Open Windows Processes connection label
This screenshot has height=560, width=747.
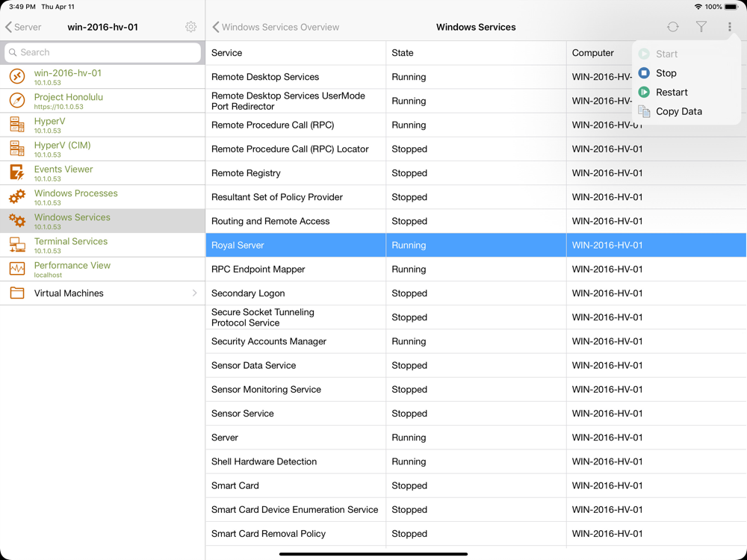pyautogui.click(x=75, y=193)
